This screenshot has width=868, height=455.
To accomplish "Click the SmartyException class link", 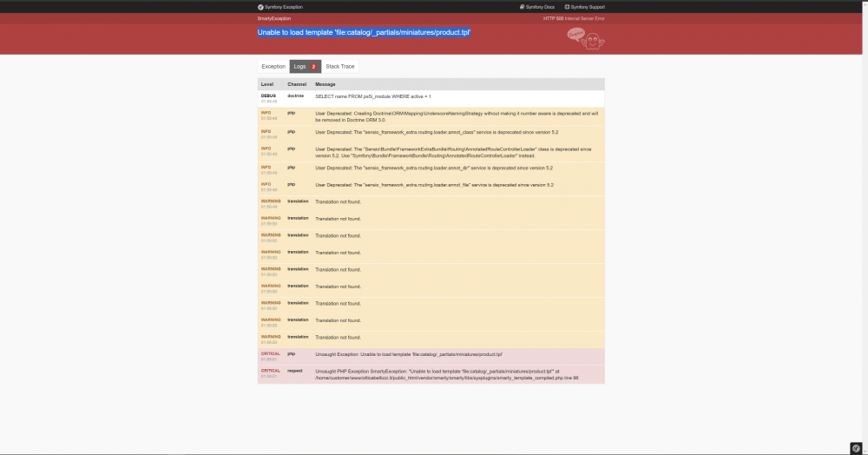I will 274,18.
